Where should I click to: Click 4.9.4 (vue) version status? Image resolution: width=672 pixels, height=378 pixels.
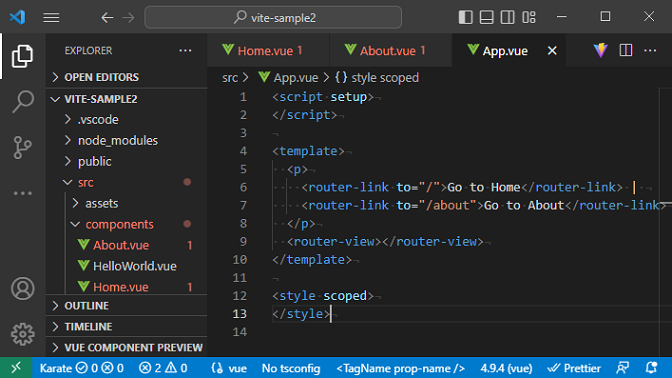click(x=506, y=368)
